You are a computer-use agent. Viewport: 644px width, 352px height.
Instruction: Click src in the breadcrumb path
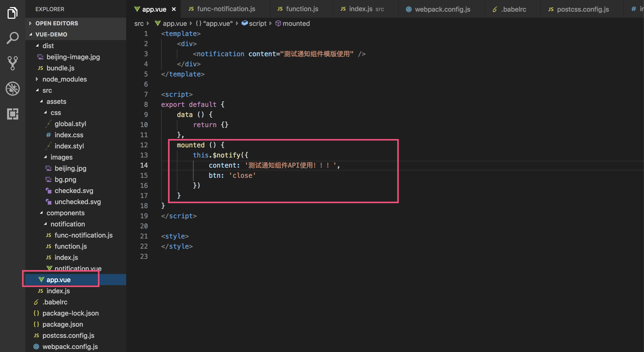coord(139,24)
